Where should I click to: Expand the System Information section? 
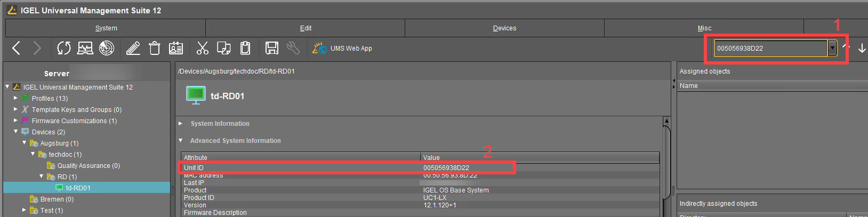tap(181, 124)
